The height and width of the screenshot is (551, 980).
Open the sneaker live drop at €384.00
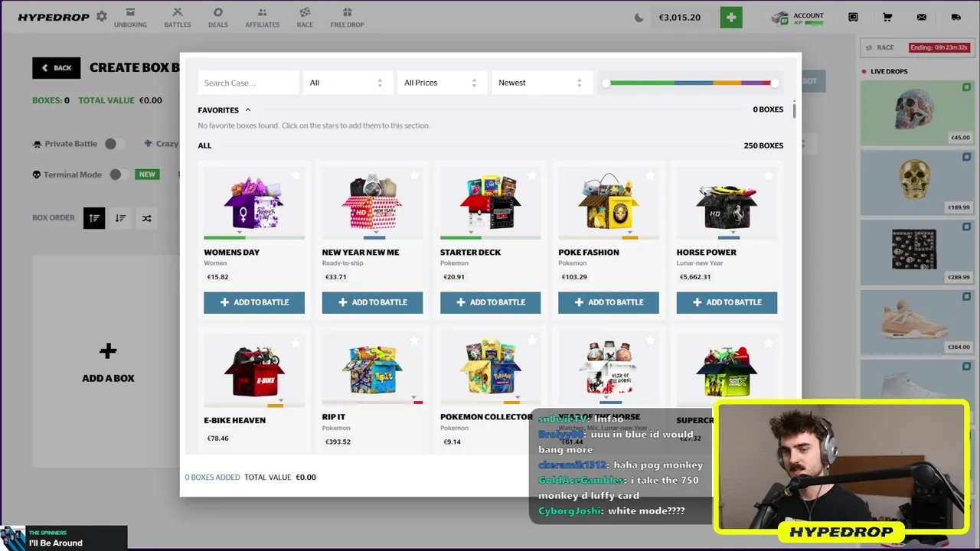pos(917,321)
